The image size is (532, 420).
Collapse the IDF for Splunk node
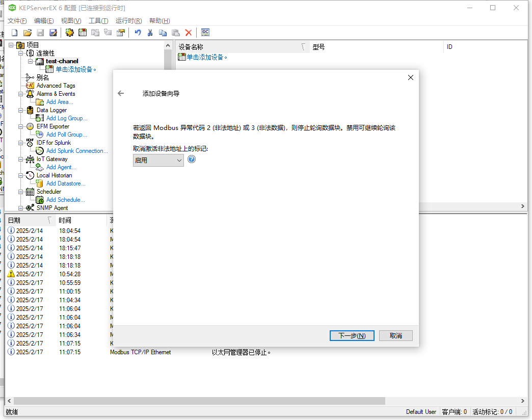click(21, 143)
